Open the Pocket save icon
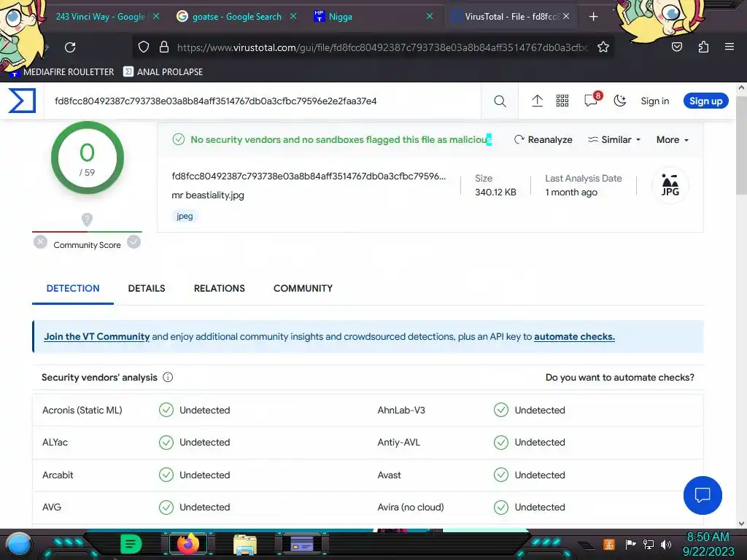 (x=676, y=47)
